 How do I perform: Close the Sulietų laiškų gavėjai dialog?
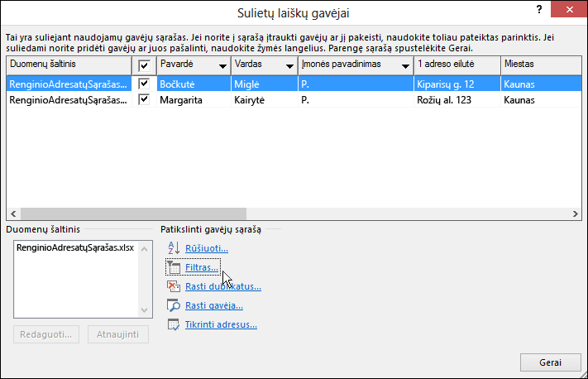tap(569, 9)
